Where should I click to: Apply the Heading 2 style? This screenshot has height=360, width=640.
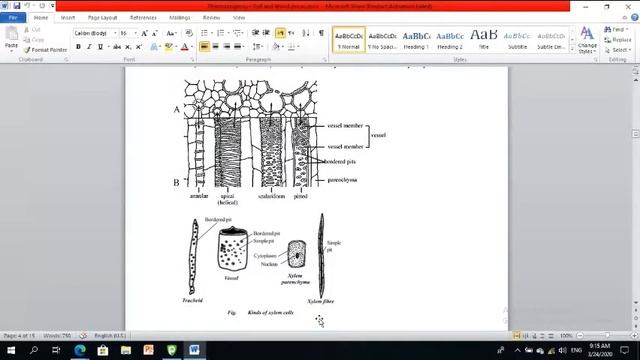point(450,40)
